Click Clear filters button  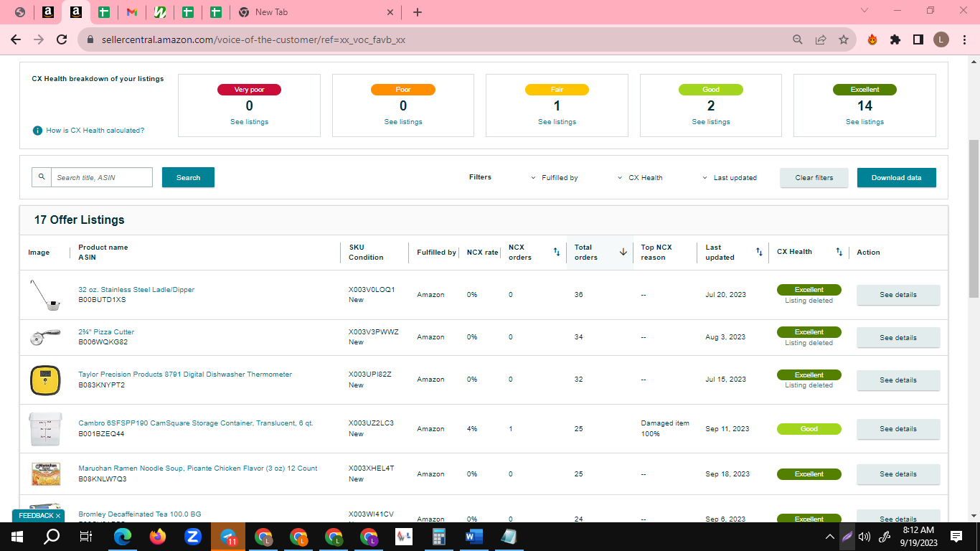(x=814, y=178)
